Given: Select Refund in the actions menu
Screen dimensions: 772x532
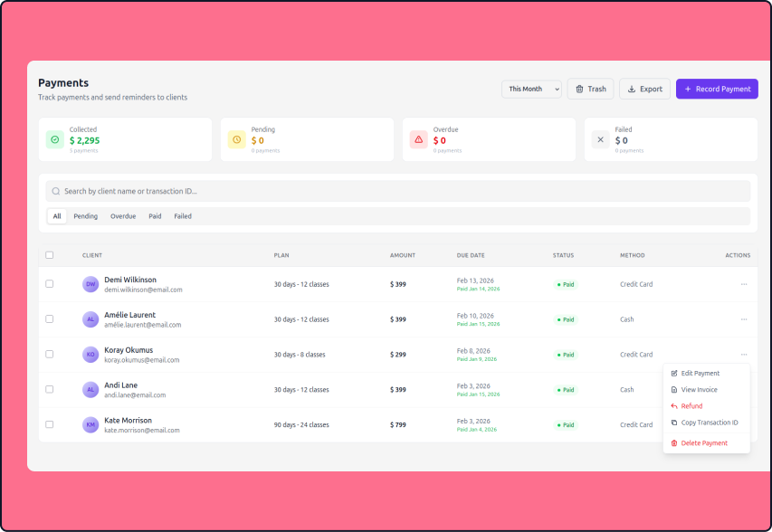Looking at the screenshot, I should click(691, 406).
